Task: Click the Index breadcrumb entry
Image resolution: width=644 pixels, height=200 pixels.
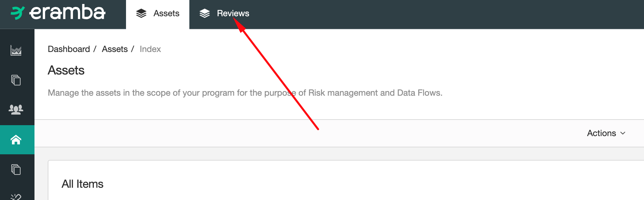Action: coord(150,49)
